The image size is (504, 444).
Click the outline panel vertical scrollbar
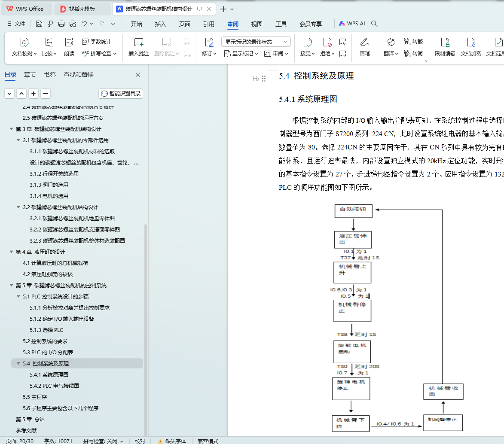pos(146,330)
